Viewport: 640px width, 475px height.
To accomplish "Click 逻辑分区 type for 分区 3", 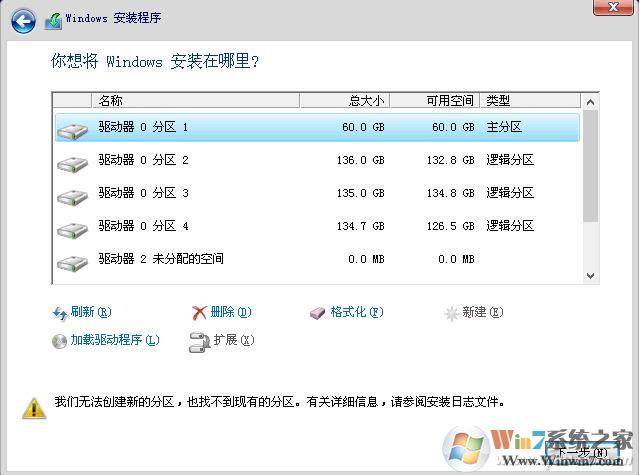I will 510,193.
